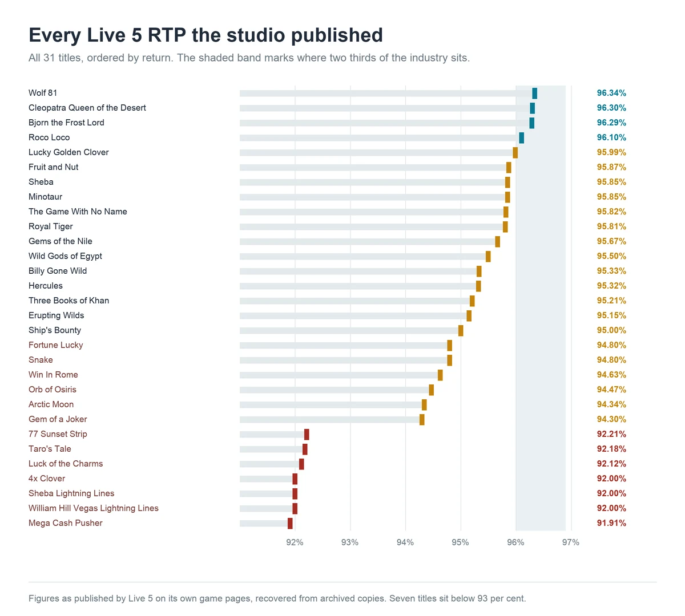Viewport: 685px width, 616px height.
Task: Click the amber marker on the Ship's Bounty bar
Action: pos(461,331)
